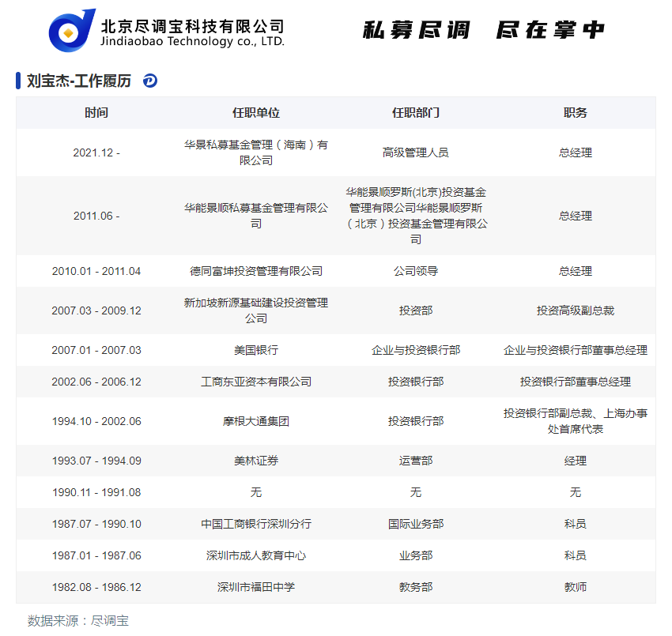The height and width of the screenshot is (636, 672).
Task: Click 无 under 任职单位 in 1990.11 row
Action: (256, 492)
